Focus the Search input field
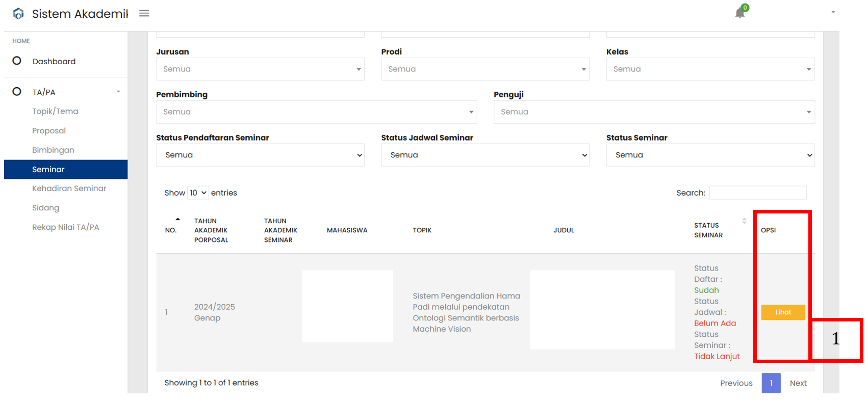This screenshot has height=404, width=868. tap(758, 193)
